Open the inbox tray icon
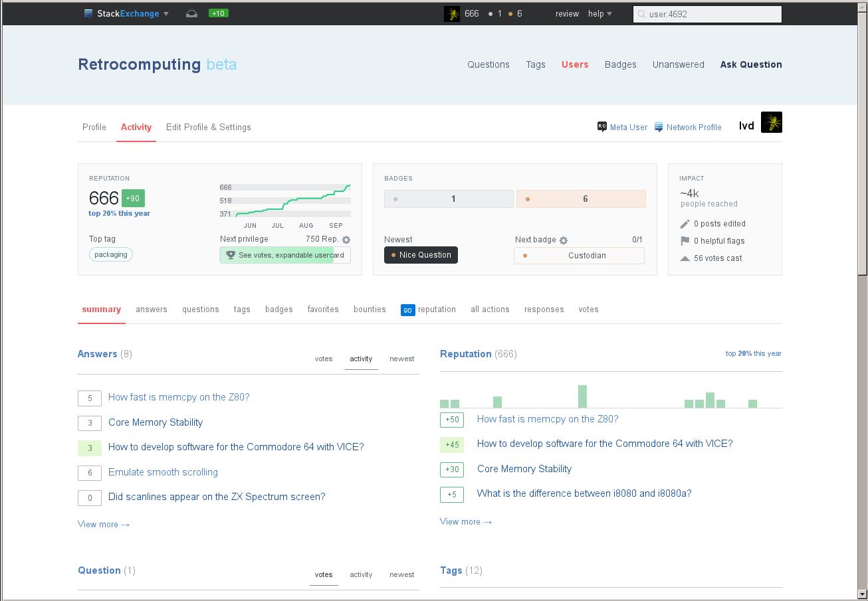 point(191,13)
